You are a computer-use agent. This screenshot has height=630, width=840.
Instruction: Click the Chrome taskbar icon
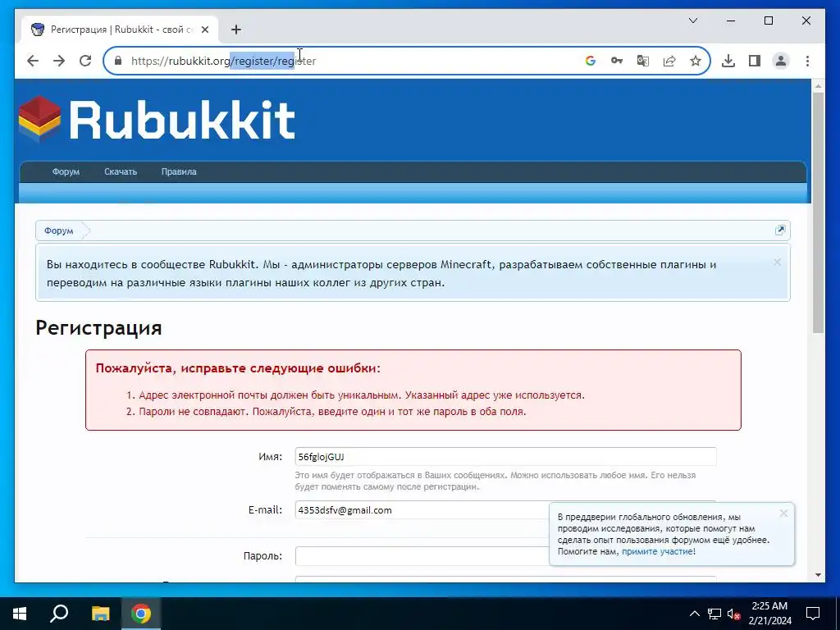tap(141, 614)
